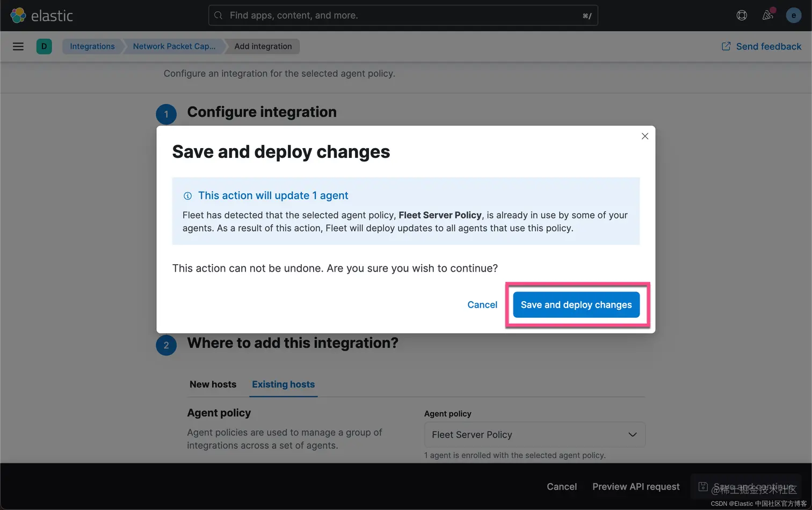Click the 'Where to add this integration?' heading
This screenshot has height=510, width=812.
pyautogui.click(x=293, y=343)
